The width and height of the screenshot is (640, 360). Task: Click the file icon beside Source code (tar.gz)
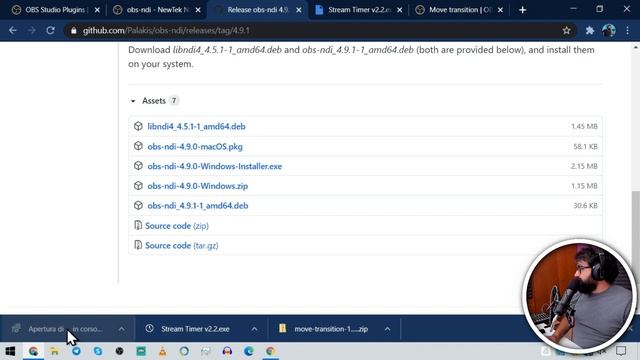(138, 245)
